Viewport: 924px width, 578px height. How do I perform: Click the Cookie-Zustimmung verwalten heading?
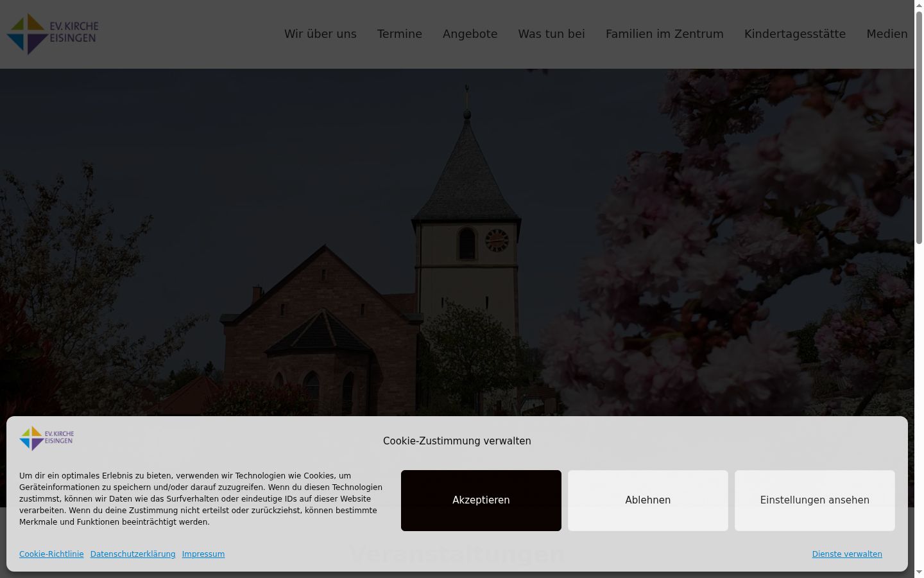tap(457, 441)
